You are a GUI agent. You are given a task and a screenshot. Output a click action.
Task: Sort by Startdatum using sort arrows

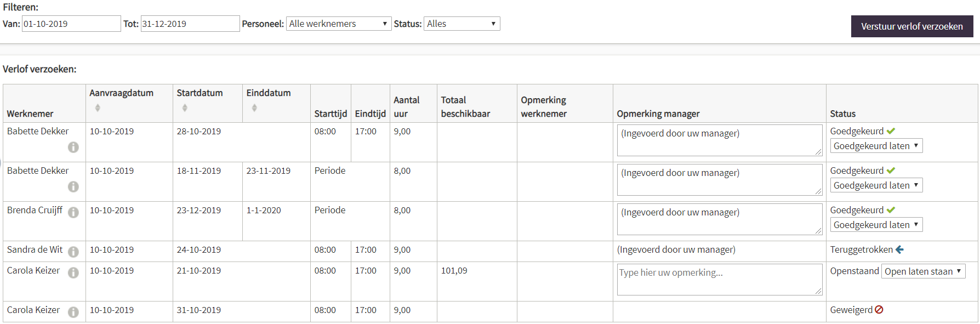pos(185,108)
